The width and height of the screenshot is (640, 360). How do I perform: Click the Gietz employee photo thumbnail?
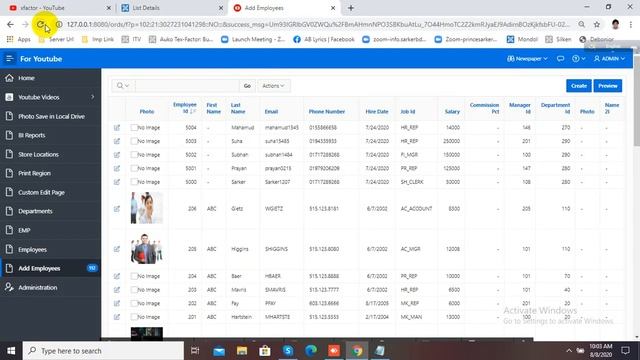[x=147, y=208]
